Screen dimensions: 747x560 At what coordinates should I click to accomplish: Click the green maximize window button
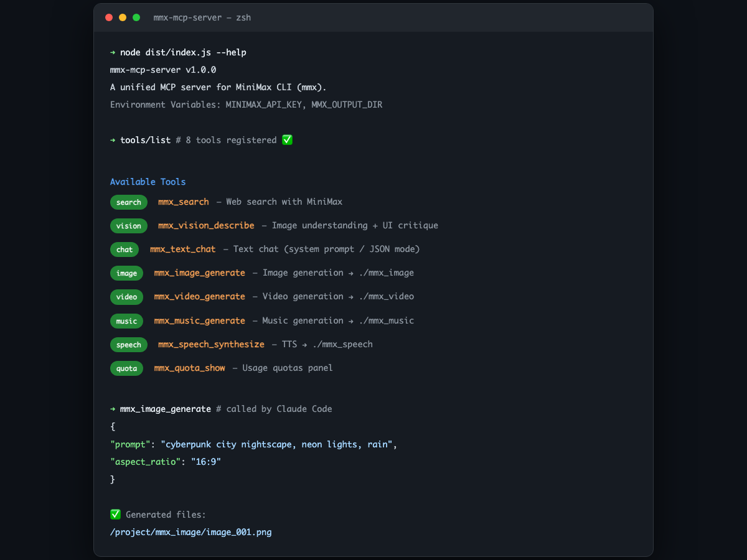coord(136,17)
